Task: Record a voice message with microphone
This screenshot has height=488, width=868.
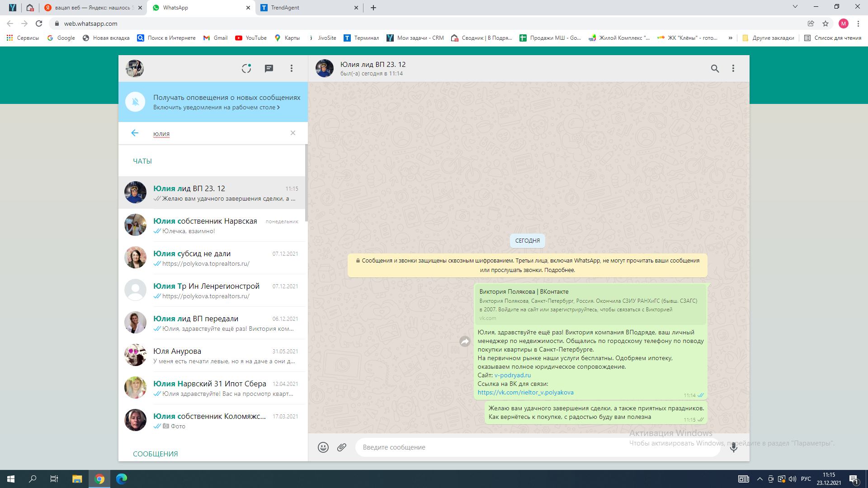Action: pyautogui.click(x=733, y=447)
